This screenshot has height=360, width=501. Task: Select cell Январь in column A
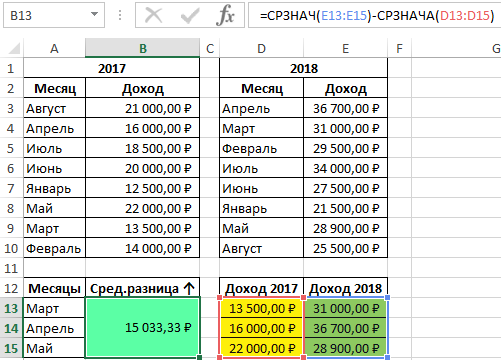[55, 188]
